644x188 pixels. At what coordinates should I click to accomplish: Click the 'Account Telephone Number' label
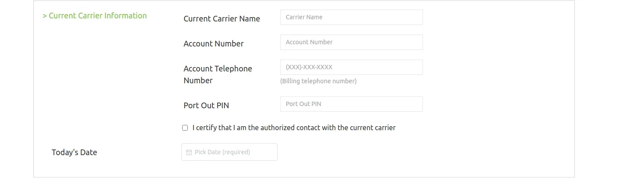[218, 74]
